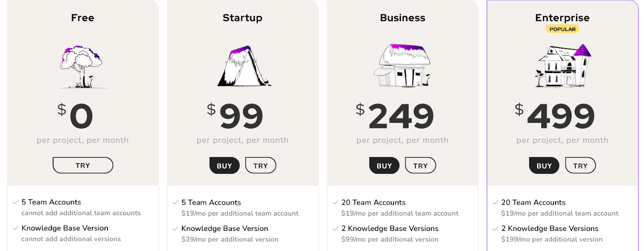
Task: Click the yellow POPULAR badge under Enterprise
Action: 562,29
